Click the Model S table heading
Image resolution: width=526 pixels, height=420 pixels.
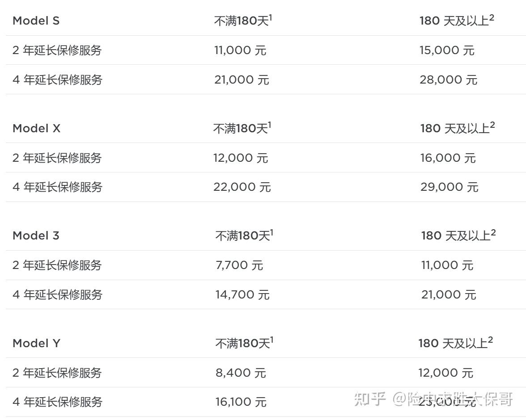click(36, 21)
